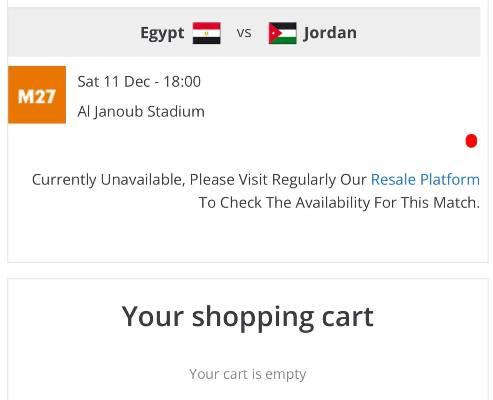
Task: Click the Egypt flag icon
Action: (x=207, y=33)
